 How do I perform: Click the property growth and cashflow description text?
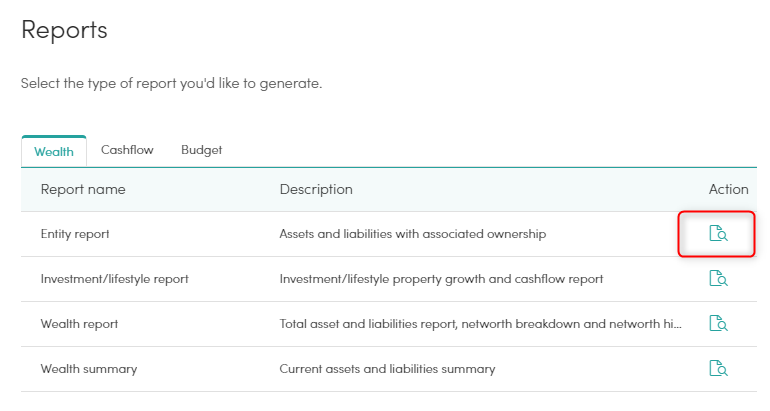click(x=441, y=279)
